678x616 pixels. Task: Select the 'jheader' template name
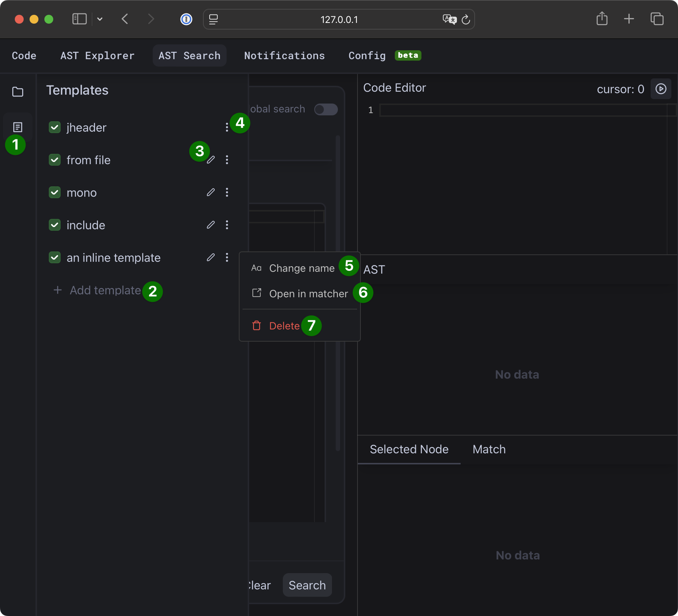87,128
